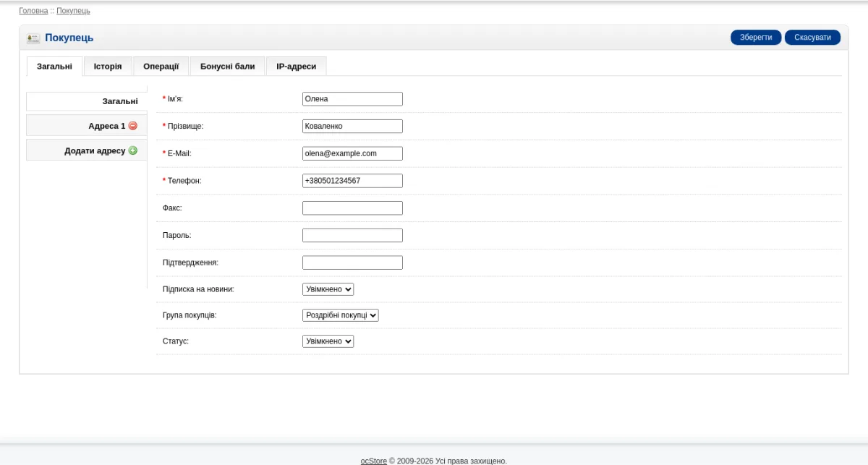Image resolution: width=868 pixels, height=465 pixels.
Task: Open the Операції tab
Action: (x=161, y=67)
